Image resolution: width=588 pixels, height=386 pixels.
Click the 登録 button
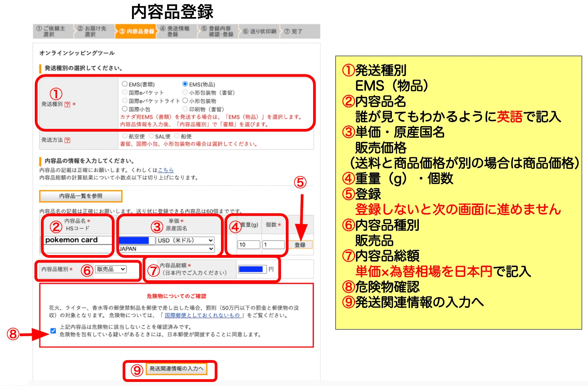[300, 245]
